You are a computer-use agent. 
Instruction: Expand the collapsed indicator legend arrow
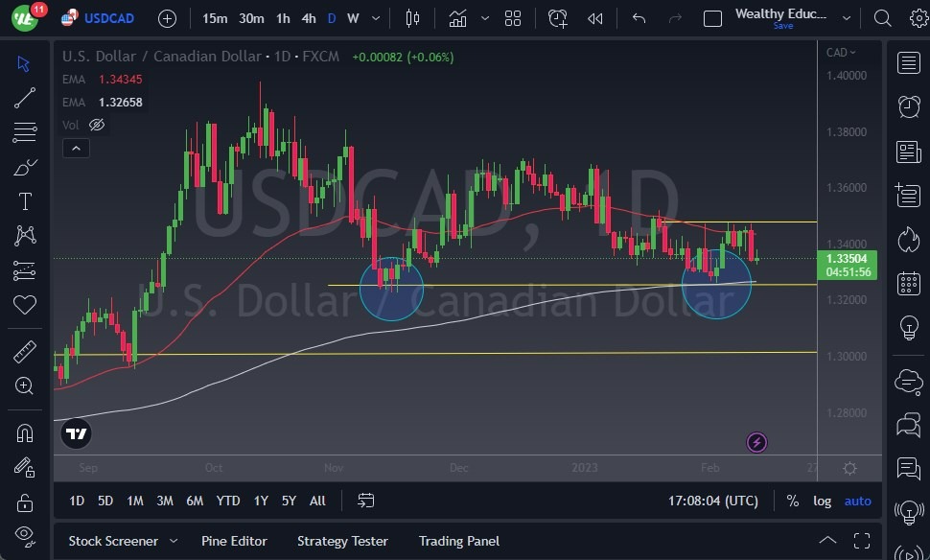76,148
